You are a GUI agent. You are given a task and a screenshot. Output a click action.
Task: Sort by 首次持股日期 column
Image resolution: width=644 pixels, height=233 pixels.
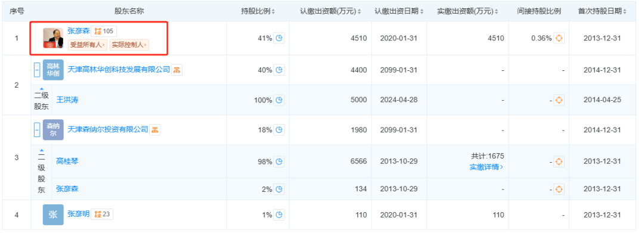602,11
